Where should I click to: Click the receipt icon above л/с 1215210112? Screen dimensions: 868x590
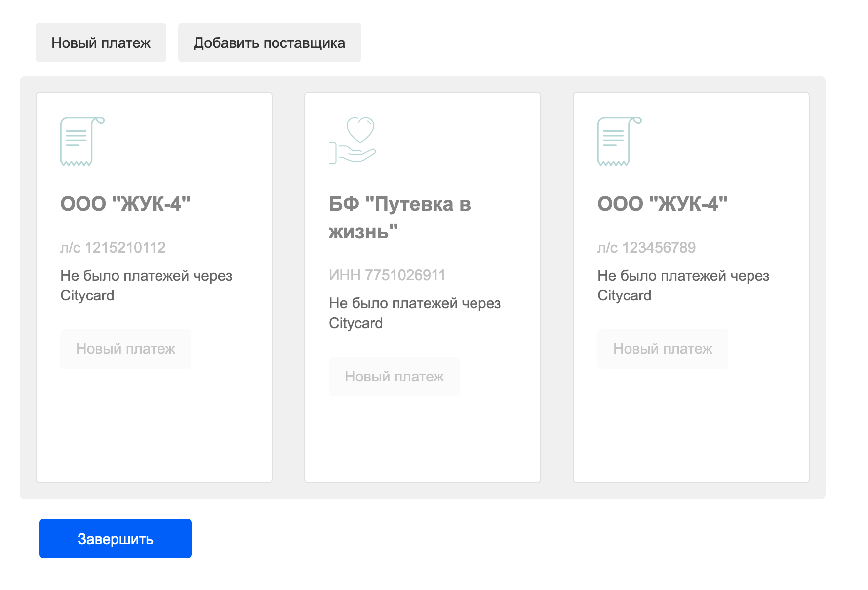(x=82, y=141)
